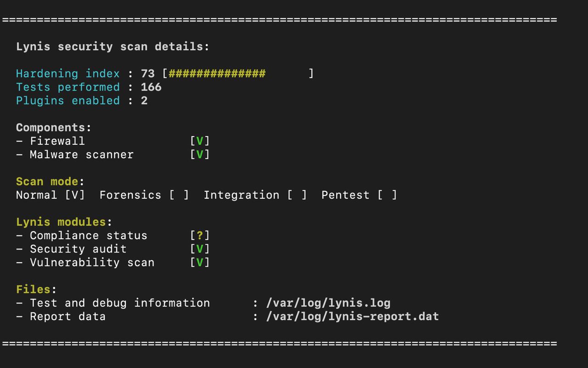The image size is (588, 368).
Task: Select the empty Integration mode checkbox
Action: coord(297,195)
